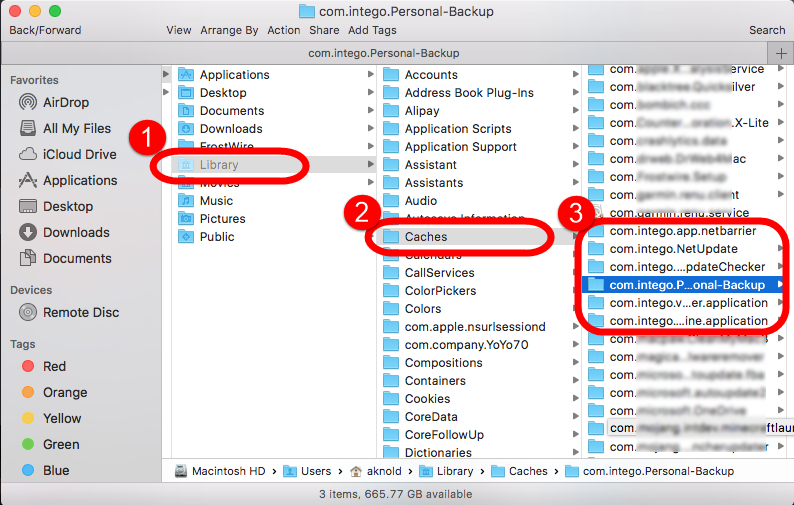This screenshot has width=794, height=505.
Task: Select the com.apple.nsurlsessiond folder
Action: (464, 327)
